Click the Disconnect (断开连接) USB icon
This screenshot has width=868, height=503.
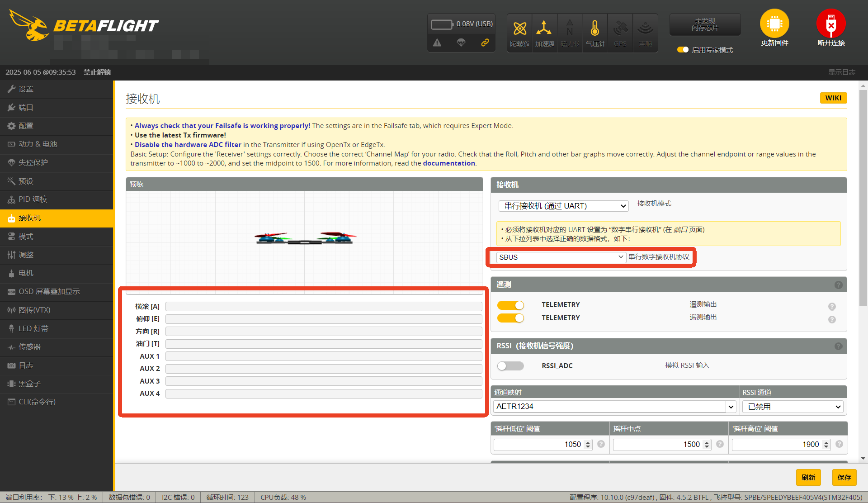(x=831, y=24)
